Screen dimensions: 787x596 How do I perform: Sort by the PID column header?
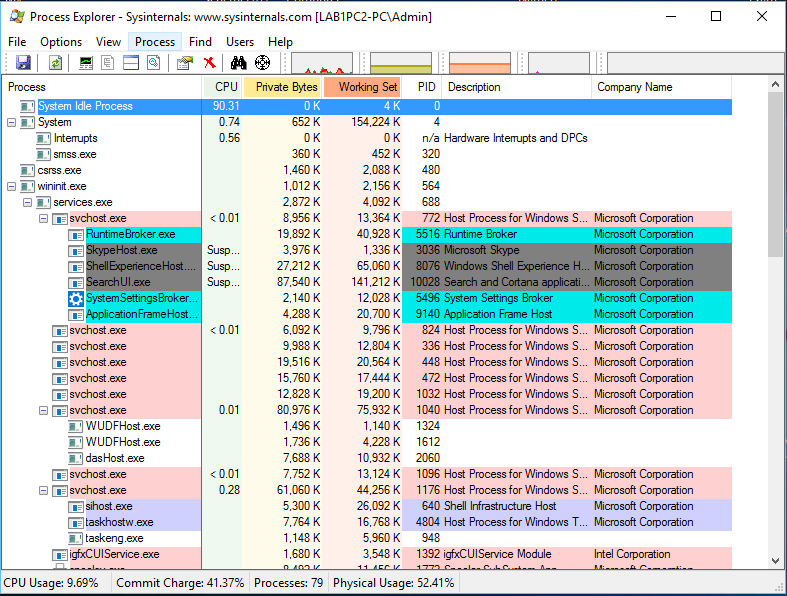tap(422, 87)
